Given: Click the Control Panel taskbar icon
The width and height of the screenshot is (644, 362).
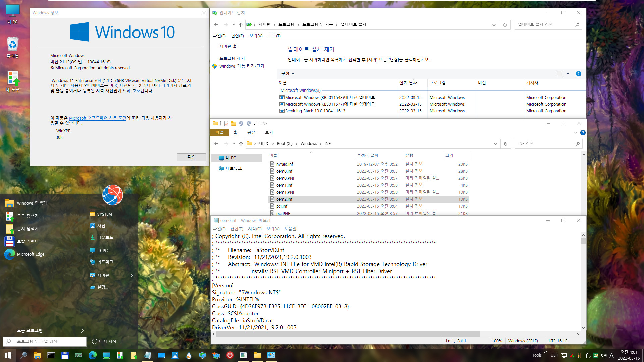Looking at the screenshot, I should 271,355.
